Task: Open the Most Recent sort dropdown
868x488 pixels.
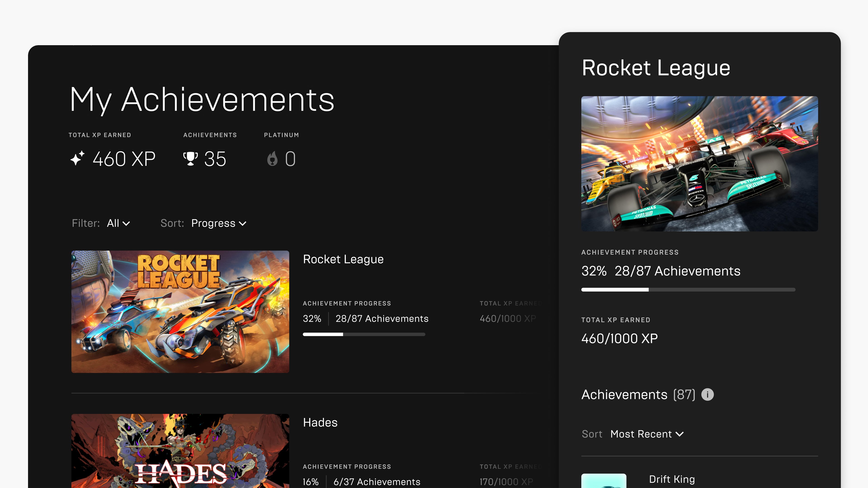Action: [x=647, y=434]
